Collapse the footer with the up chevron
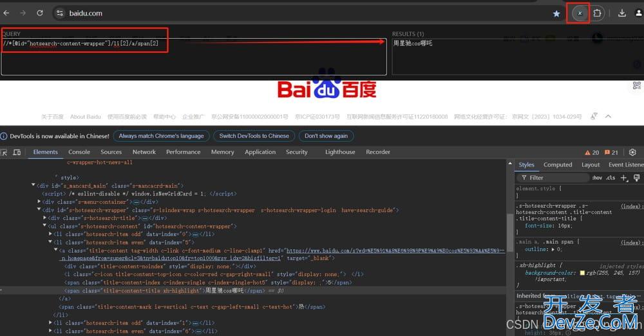The height and width of the screenshot is (336, 644). pos(609,116)
